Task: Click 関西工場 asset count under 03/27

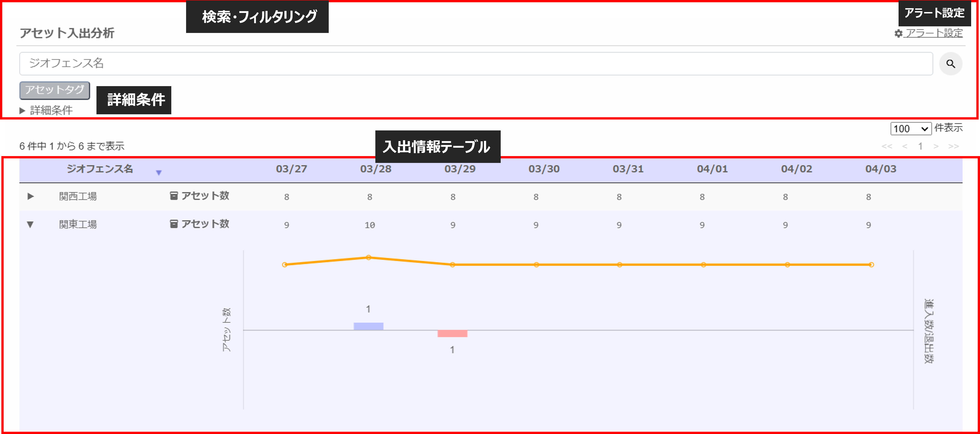Action: click(286, 197)
